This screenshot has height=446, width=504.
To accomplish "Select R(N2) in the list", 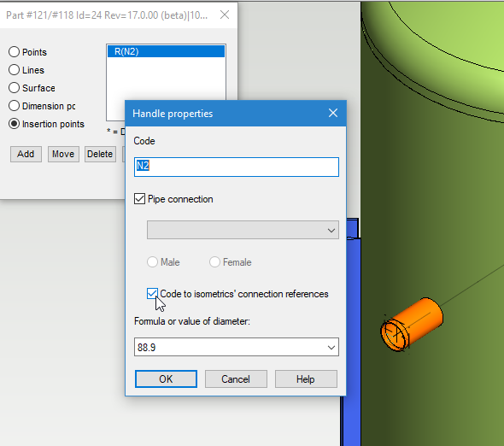I will [x=166, y=51].
